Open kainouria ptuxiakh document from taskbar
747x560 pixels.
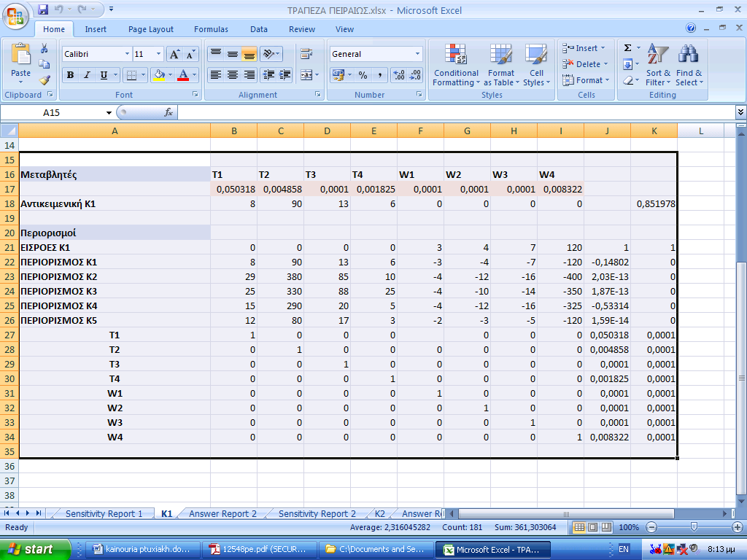[144, 549]
